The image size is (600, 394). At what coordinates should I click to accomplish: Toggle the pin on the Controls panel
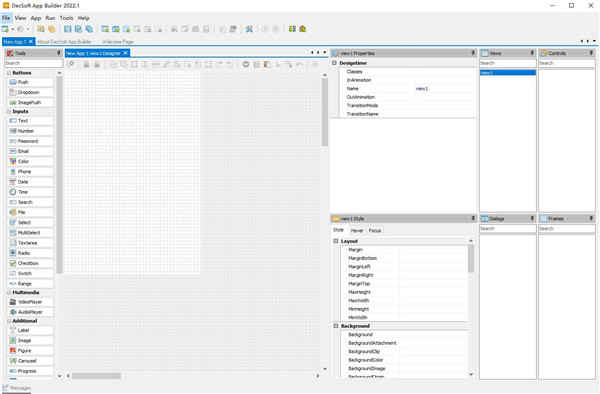591,53
